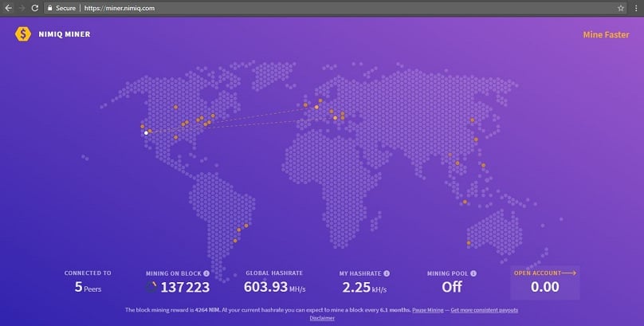
Task: Open account via the Open Account box
Action: click(x=545, y=282)
